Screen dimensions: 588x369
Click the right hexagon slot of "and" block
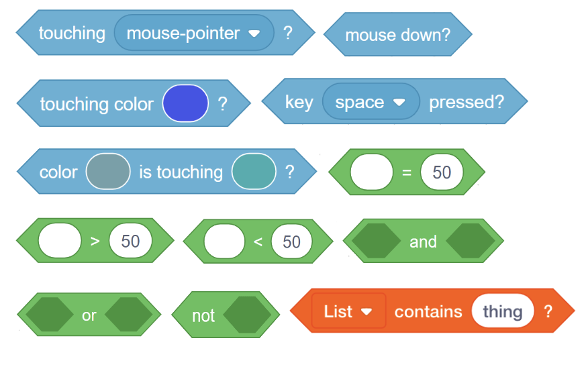point(470,242)
